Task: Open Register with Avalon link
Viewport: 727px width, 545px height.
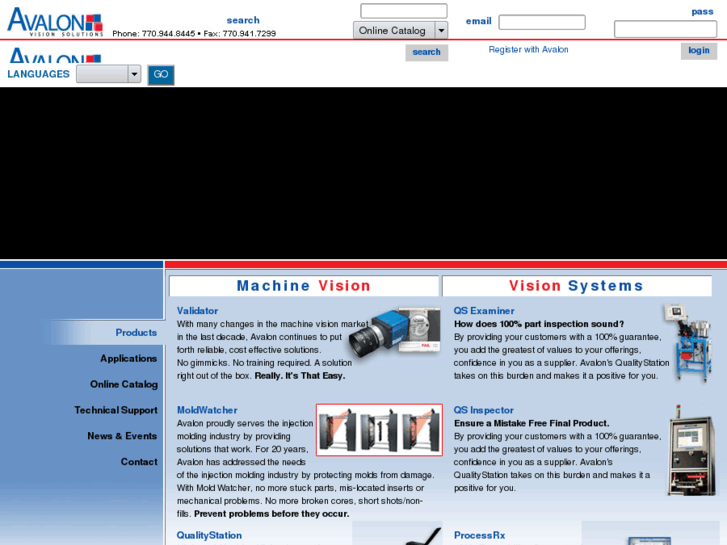Action: tap(528, 50)
